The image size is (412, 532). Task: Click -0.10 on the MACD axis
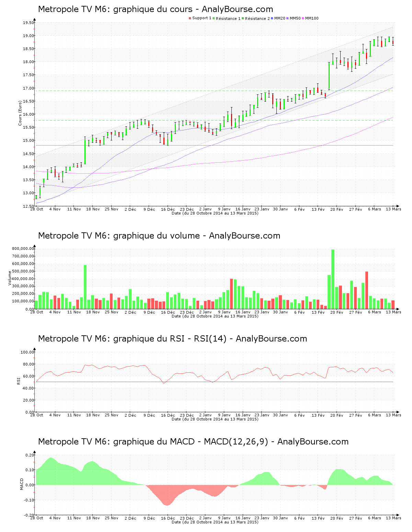pyautogui.click(x=29, y=500)
